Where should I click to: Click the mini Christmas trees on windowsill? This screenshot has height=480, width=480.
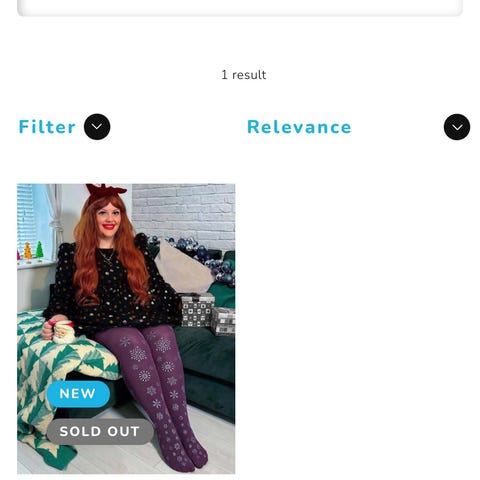(30, 251)
